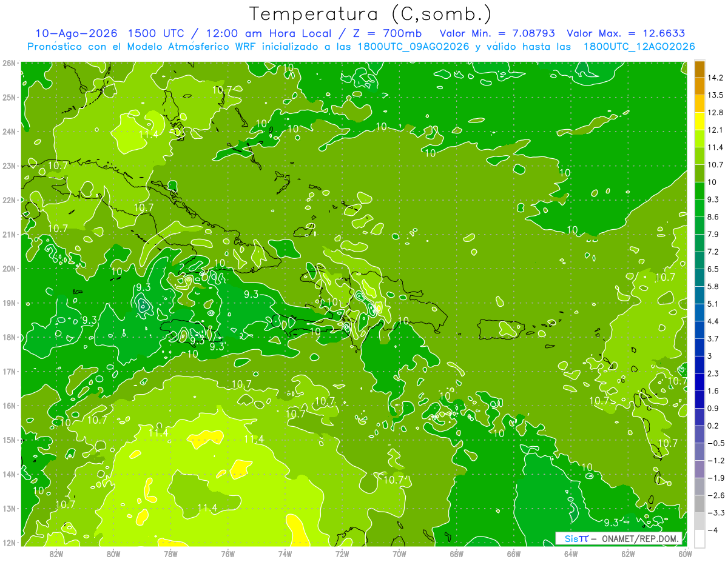
Task: Click 'Valor Min. = 7.08793' text
Action: pos(497,33)
